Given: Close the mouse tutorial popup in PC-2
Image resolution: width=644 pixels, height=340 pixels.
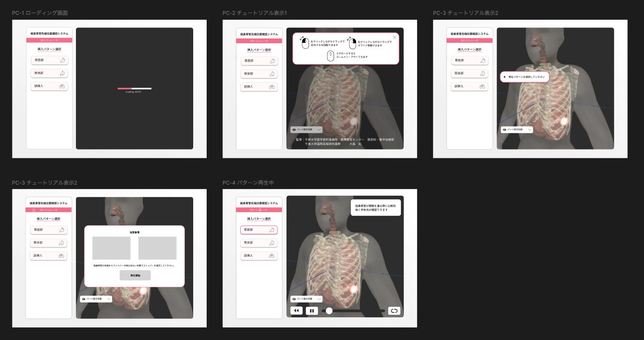Looking at the screenshot, I should 395,37.
